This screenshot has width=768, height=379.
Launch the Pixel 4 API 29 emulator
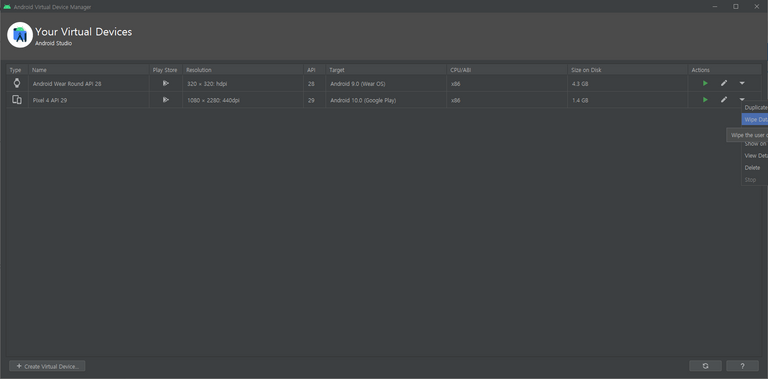[705, 99]
